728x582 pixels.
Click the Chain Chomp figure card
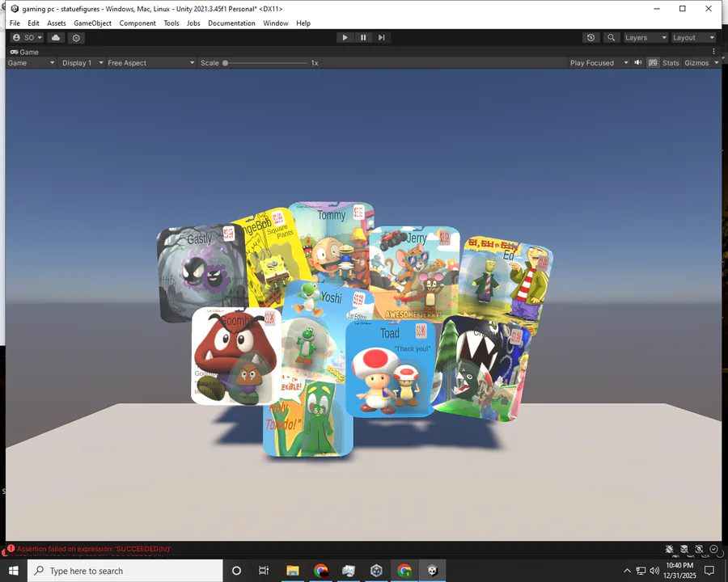[483, 369]
